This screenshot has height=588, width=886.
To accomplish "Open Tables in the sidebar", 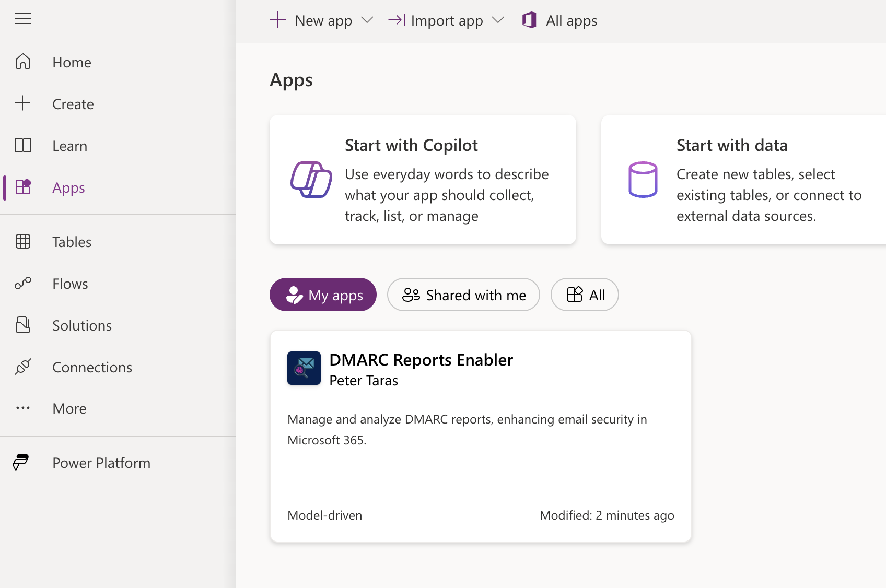I will point(118,242).
